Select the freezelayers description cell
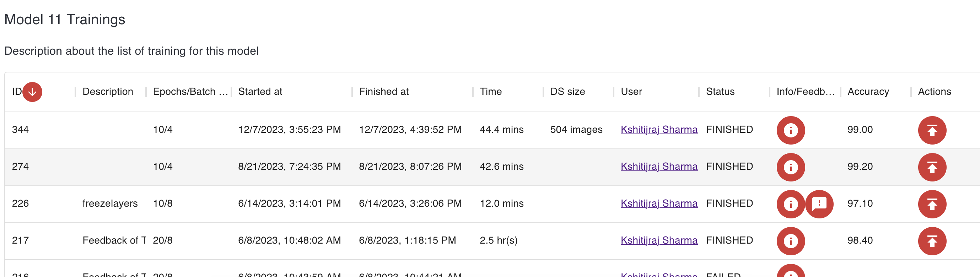This screenshot has height=277, width=980. pyautogui.click(x=110, y=203)
